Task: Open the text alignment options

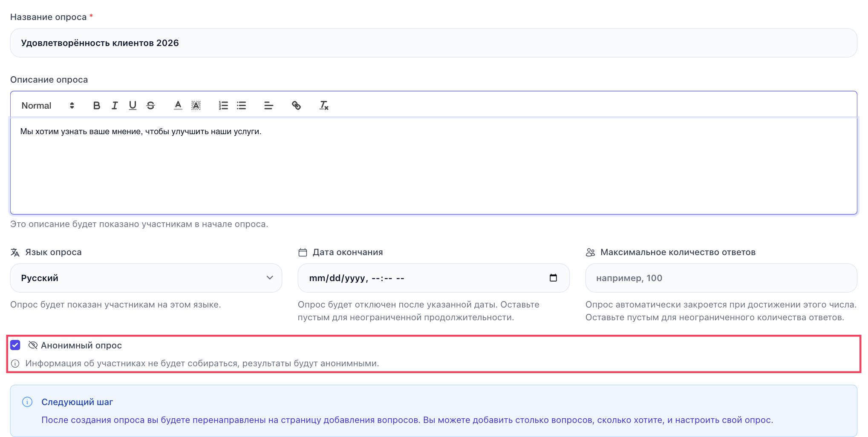Action: (x=268, y=105)
